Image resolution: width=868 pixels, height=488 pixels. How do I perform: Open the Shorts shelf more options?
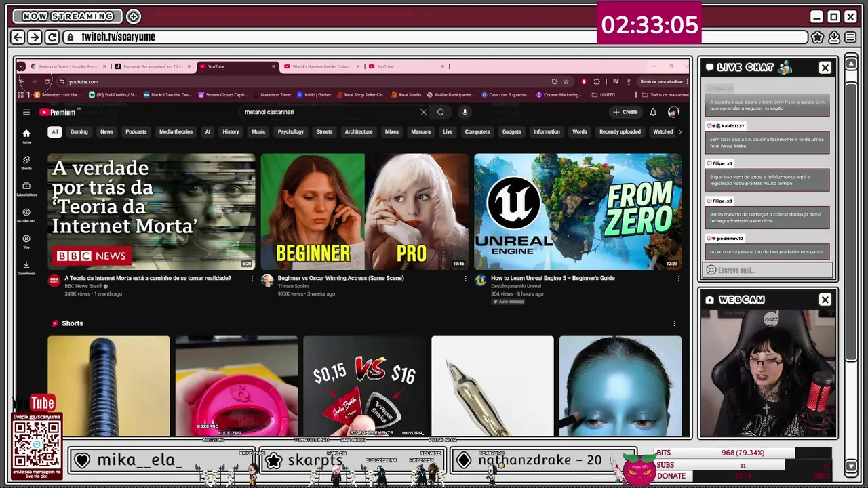click(x=674, y=324)
